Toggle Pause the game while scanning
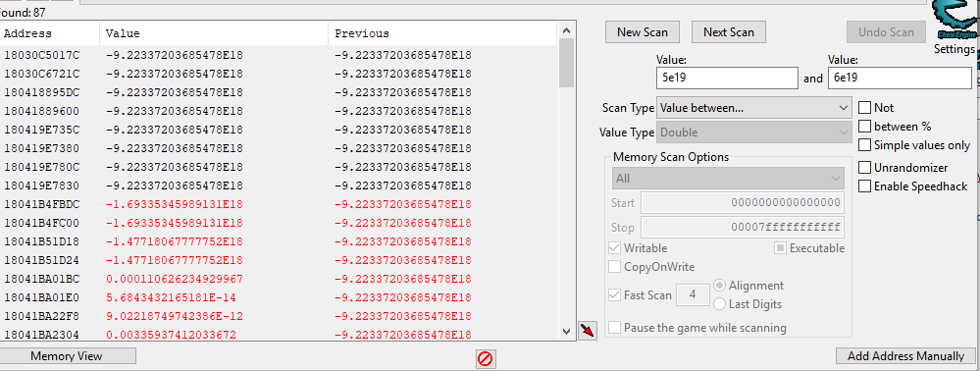Viewport: 980px width, 371px height. (x=614, y=327)
